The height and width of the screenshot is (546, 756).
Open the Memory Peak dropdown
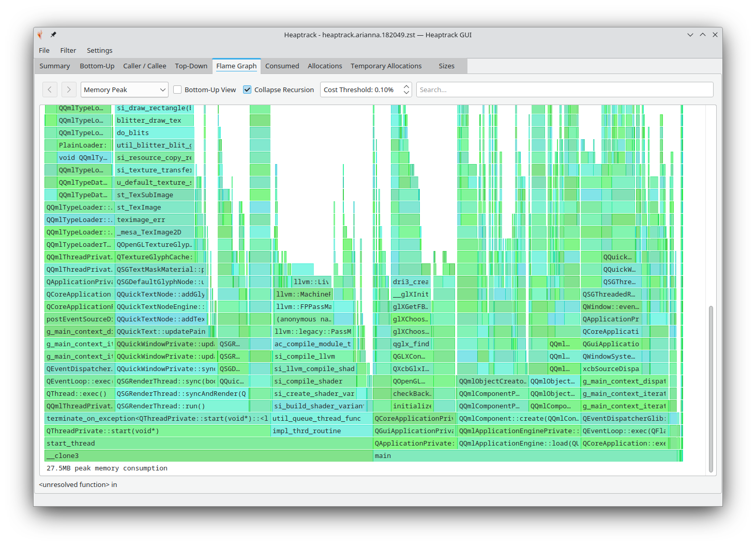[124, 90]
